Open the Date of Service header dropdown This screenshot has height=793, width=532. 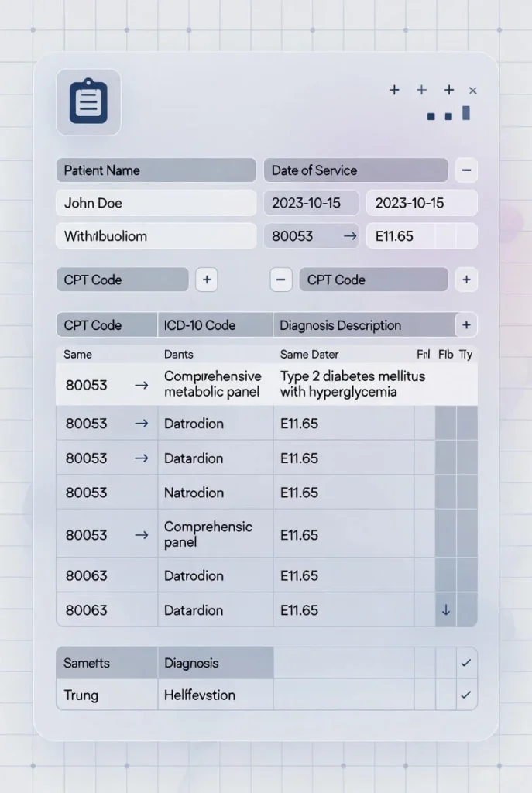[356, 170]
